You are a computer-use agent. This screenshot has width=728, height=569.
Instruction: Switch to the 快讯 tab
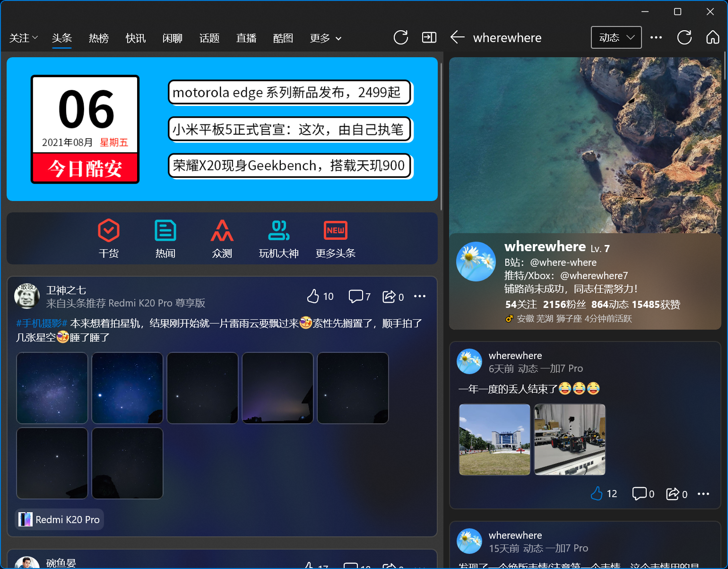(x=136, y=38)
